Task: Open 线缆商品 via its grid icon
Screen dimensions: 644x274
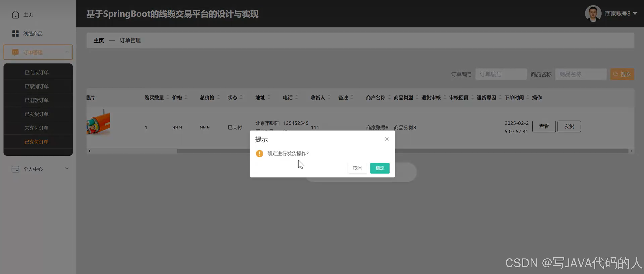Action: (x=15, y=33)
